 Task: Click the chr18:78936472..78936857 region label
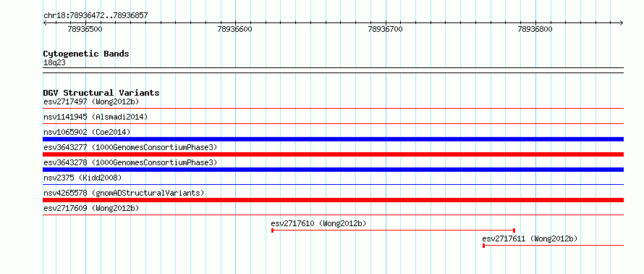(96, 16)
